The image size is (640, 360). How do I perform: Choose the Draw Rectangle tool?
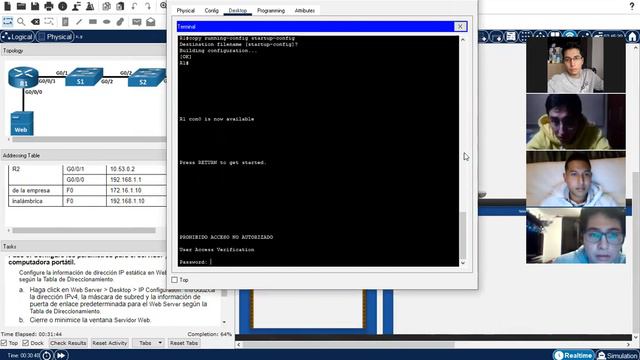(x=93, y=22)
